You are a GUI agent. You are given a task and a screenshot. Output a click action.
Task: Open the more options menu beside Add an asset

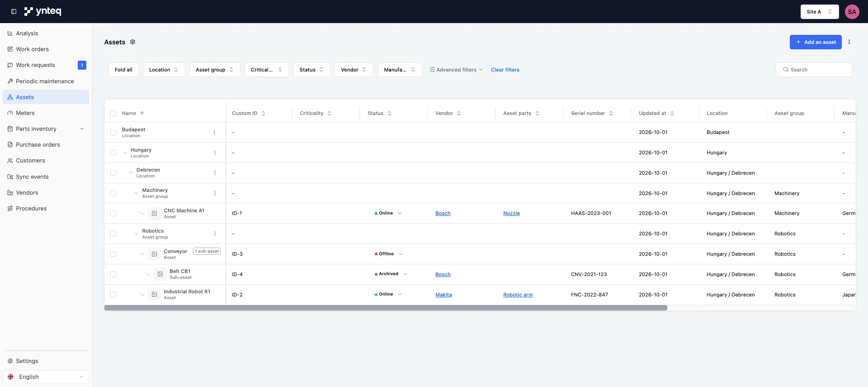[849, 42]
